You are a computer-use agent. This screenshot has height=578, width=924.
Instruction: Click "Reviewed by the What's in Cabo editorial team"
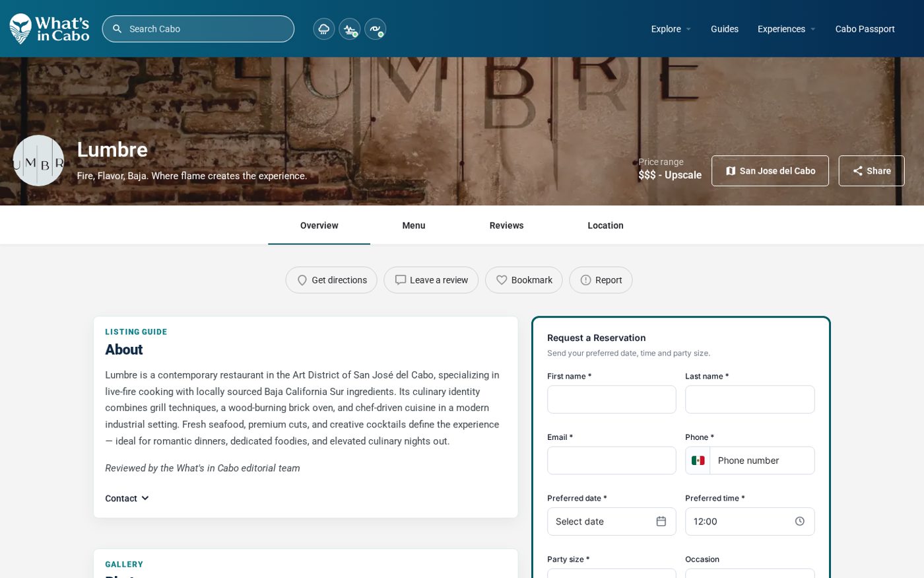pyautogui.click(x=203, y=468)
